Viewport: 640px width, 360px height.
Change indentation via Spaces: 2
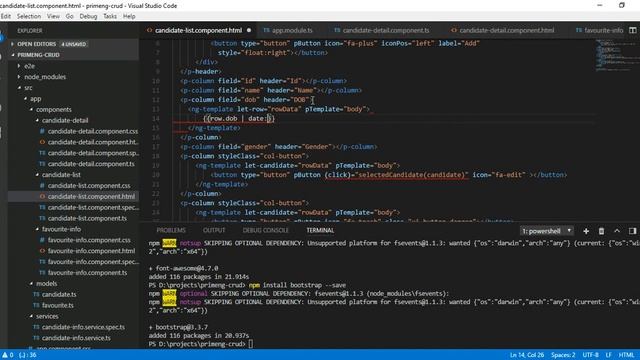click(563, 355)
